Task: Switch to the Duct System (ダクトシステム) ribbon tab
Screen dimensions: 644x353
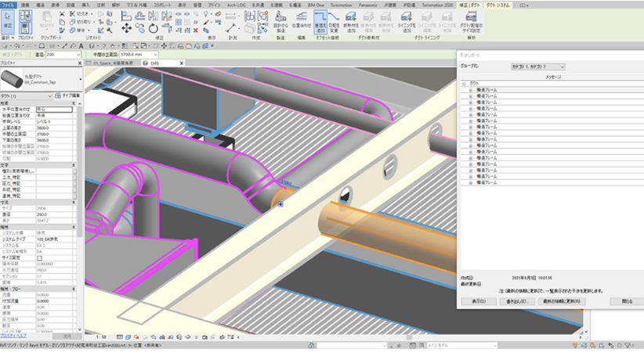Action: (x=500, y=4)
